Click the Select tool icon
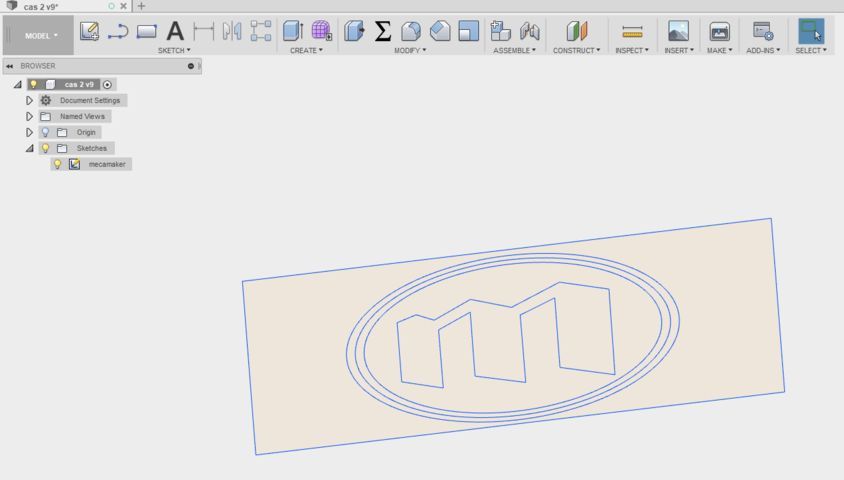The width and height of the screenshot is (844, 480). [811, 31]
